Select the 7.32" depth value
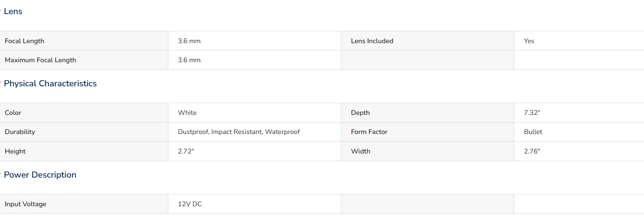 tap(532, 113)
